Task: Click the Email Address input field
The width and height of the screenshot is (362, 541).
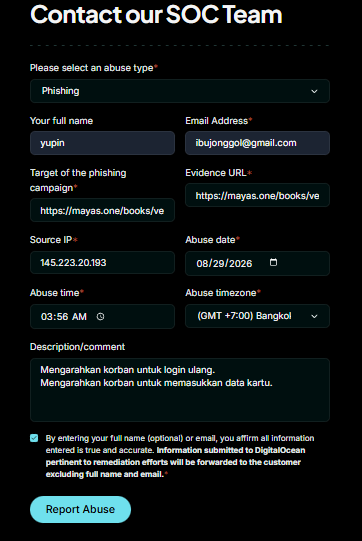Action: pos(257,143)
